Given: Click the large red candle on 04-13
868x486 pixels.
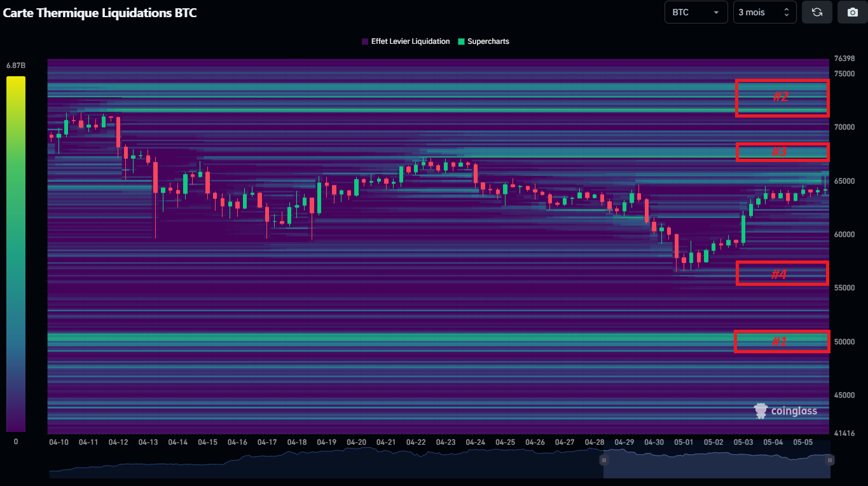Looking at the screenshot, I should click(155, 177).
